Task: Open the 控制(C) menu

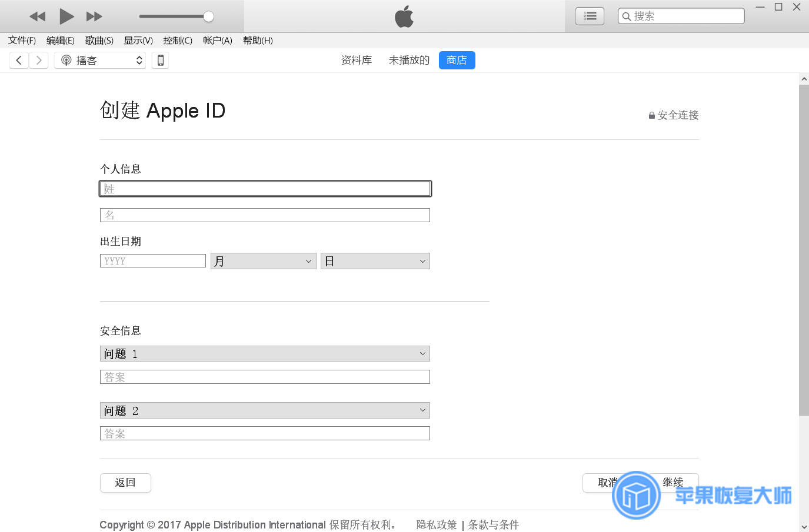Action: (x=178, y=41)
